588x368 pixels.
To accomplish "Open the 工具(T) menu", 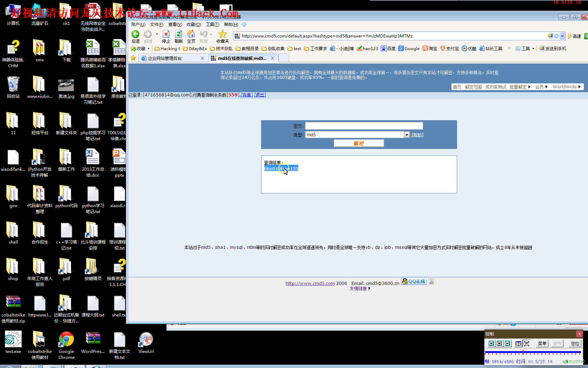I will tap(212, 25).
